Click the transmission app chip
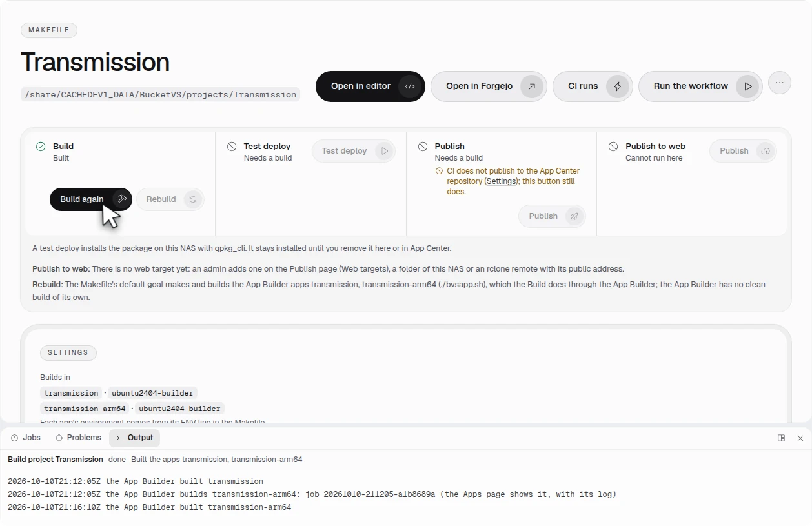The width and height of the screenshot is (812, 526). click(71, 393)
